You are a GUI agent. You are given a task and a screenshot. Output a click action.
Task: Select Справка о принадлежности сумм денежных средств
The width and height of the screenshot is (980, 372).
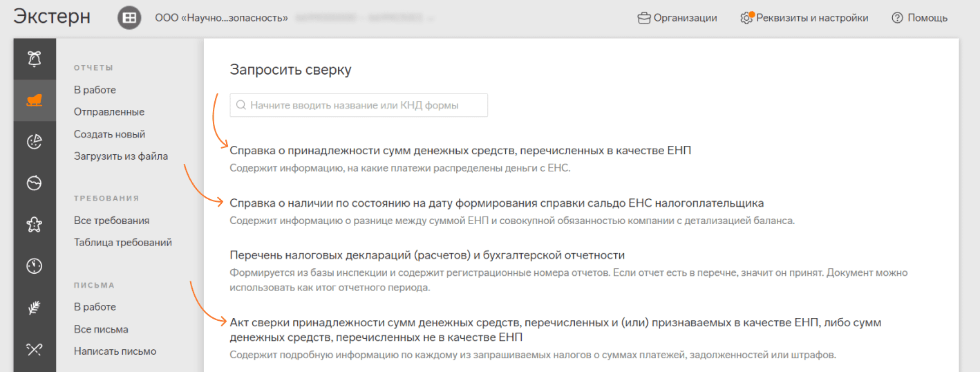tap(460, 150)
